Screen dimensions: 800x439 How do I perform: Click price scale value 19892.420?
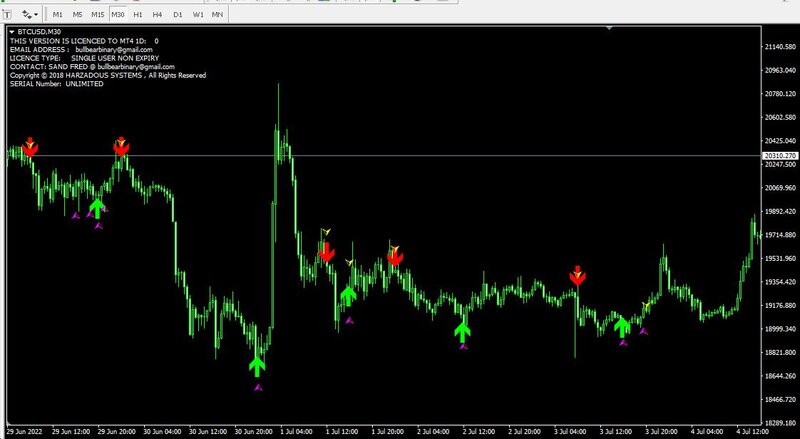(x=781, y=211)
